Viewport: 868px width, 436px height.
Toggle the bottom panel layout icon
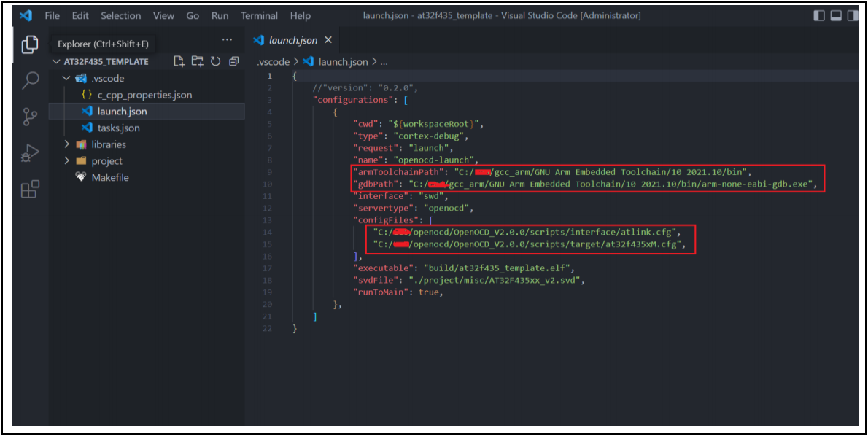pos(836,15)
